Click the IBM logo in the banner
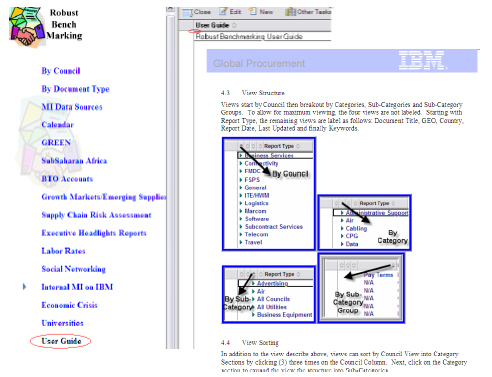The height and width of the screenshot is (377, 492). tap(422, 60)
